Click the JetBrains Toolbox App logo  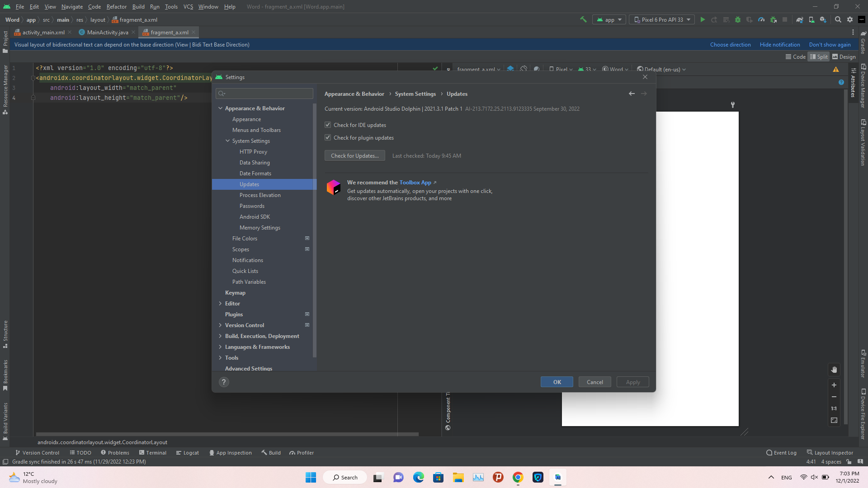[334, 187]
